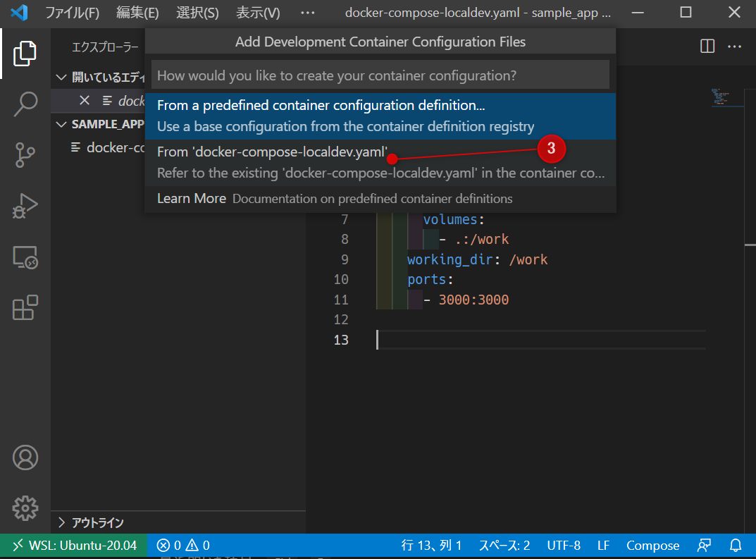Split the editor to the right
This screenshot has width=756, height=559.
(707, 47)
